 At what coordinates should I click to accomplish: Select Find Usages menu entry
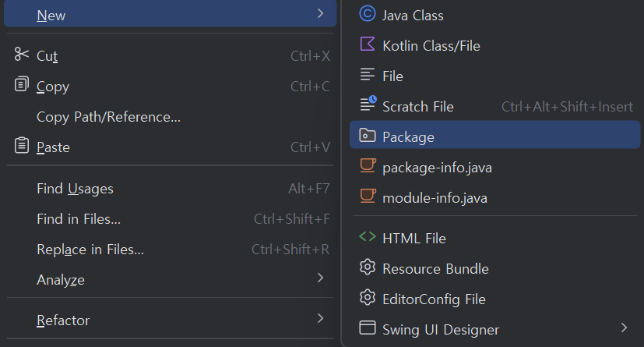pyautogui.click(x=170, y=188)
